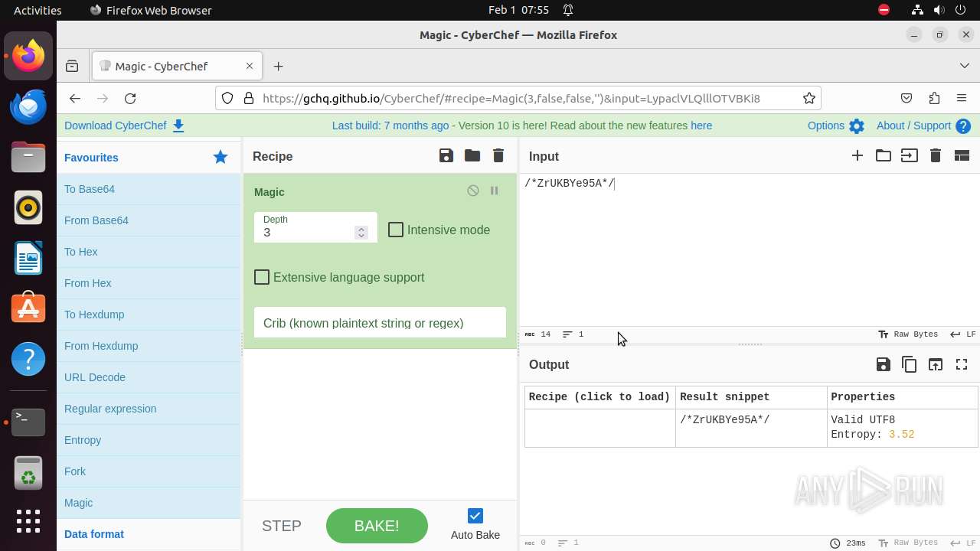This screenshot has height=551, width=980.
Task: Open Terminal from the dock
Action: click(x=28, y=422)
